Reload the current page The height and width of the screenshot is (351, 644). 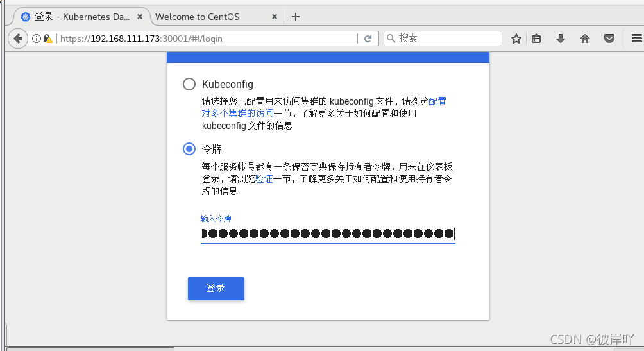point(368,39)
